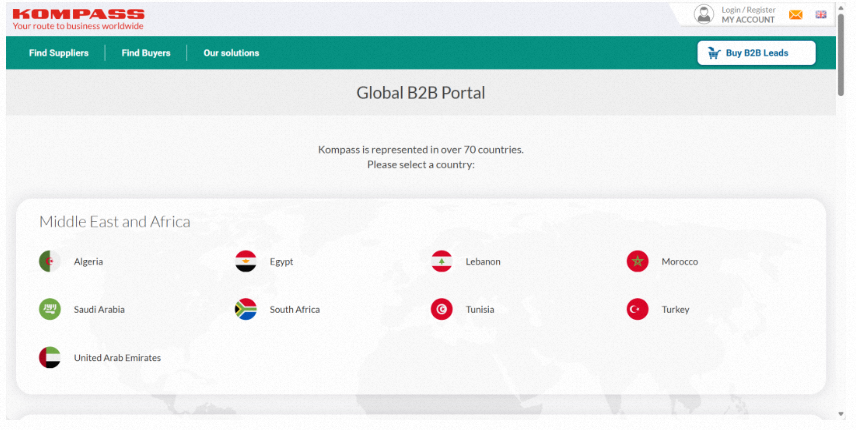Click the user account avatar icon

pyautogui.click(x=704, y=14)
